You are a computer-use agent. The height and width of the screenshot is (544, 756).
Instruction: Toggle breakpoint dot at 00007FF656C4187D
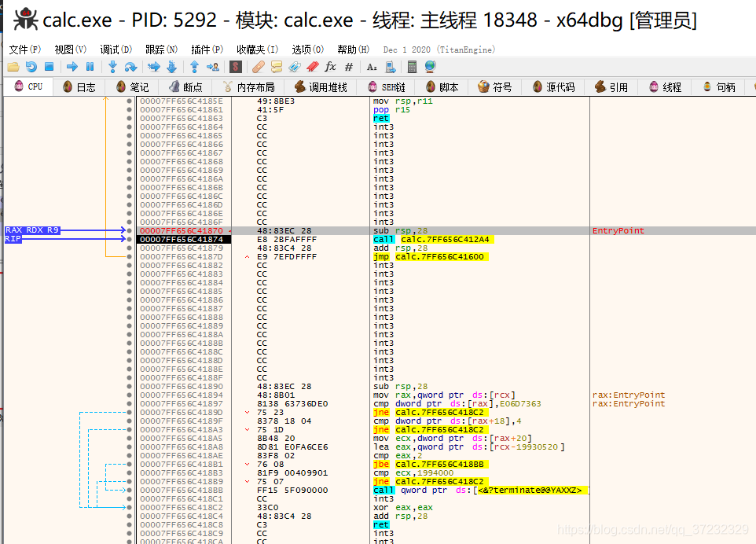[129, 256]
